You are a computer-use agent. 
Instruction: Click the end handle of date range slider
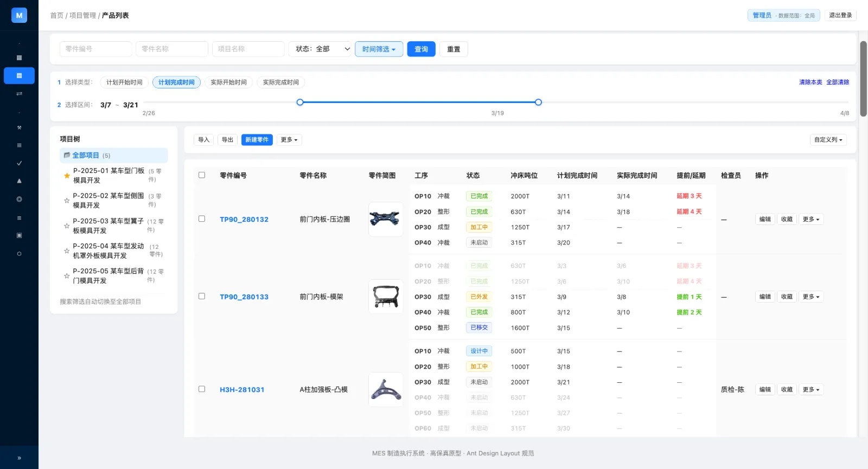tap(538, 102)
